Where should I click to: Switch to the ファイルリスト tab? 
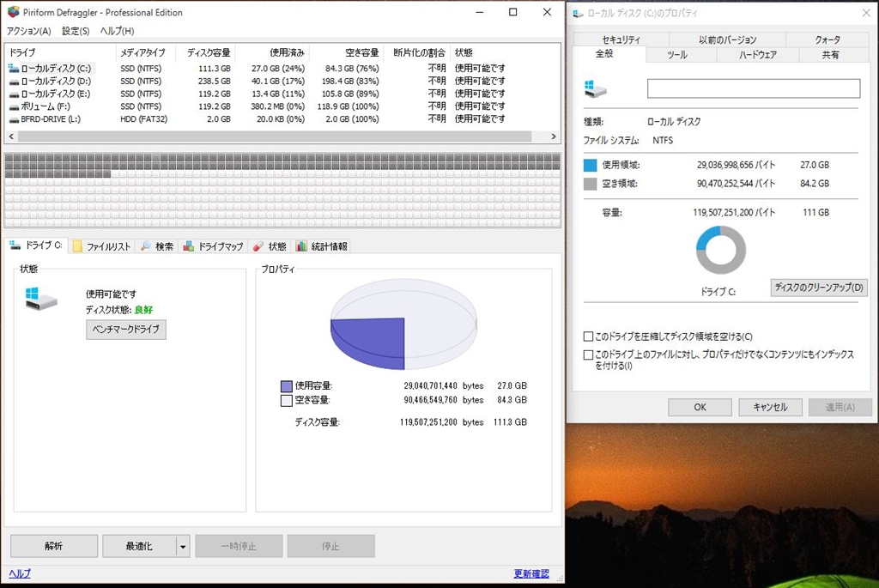pos(102,246)
